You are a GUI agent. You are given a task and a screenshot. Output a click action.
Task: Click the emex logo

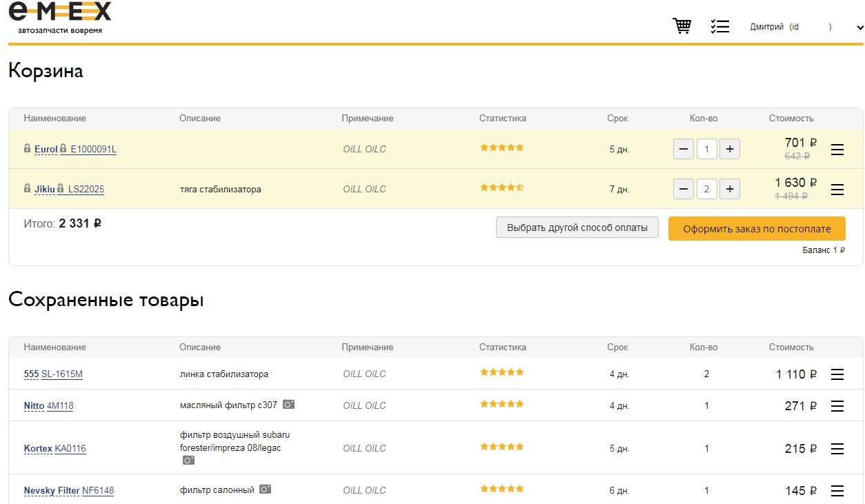[60, 19]
